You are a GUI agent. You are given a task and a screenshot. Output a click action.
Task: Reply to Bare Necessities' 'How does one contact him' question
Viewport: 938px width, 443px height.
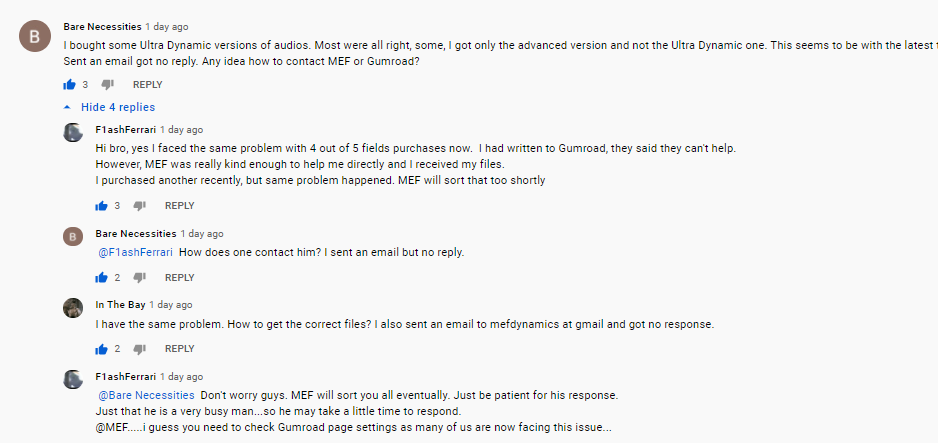[x=179, y=278]
